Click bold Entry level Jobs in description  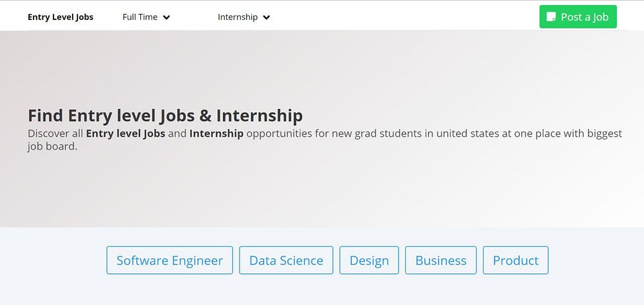(x=126, y=134)
